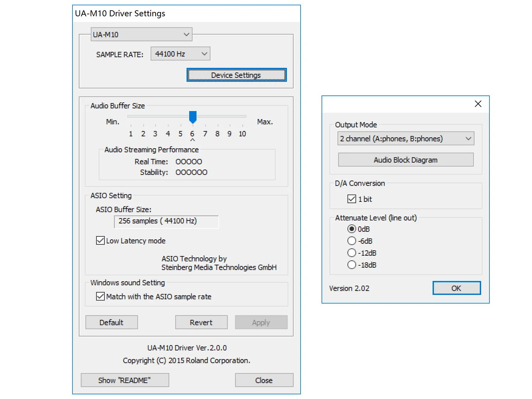The height and width of the screenshot is (399, 532).
Task: Open the UA-M10 device selection dropdown
Action: pyautogui.click(x=141, y=34)
